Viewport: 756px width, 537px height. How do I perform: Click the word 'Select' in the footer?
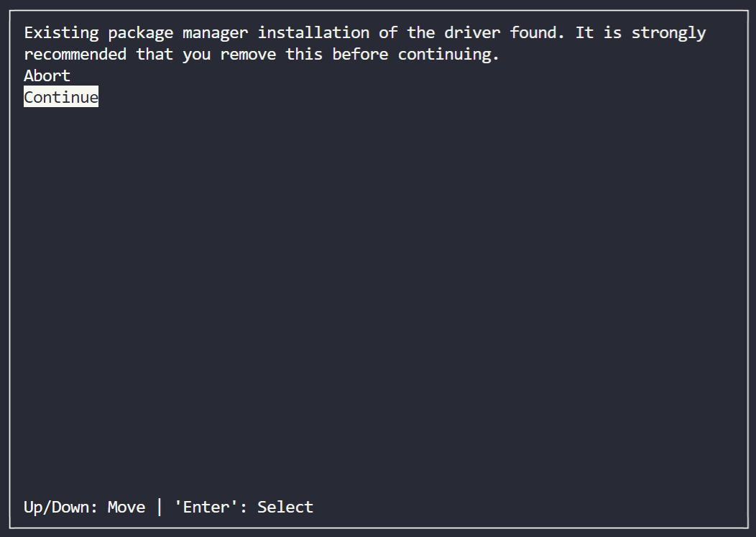pos(285,507)
